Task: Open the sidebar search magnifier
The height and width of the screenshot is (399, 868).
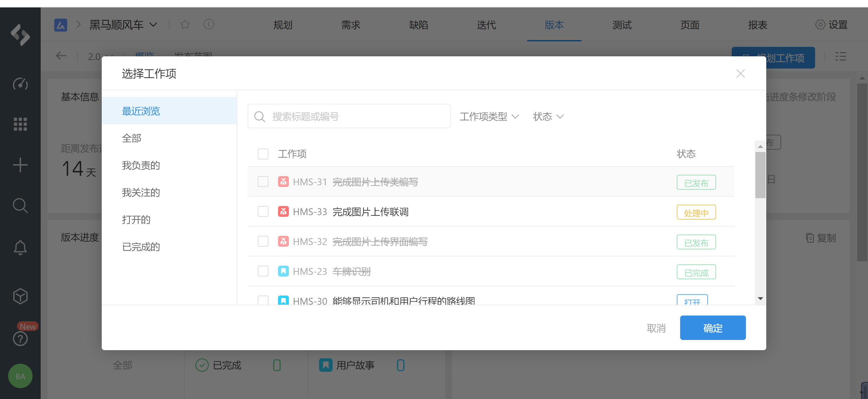Action: [x=20, y=205]
